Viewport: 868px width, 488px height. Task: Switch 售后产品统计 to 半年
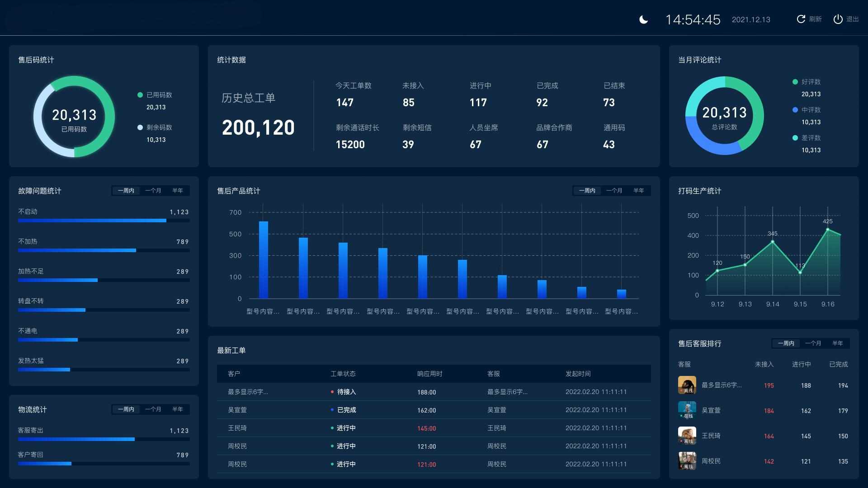point(638,191)
